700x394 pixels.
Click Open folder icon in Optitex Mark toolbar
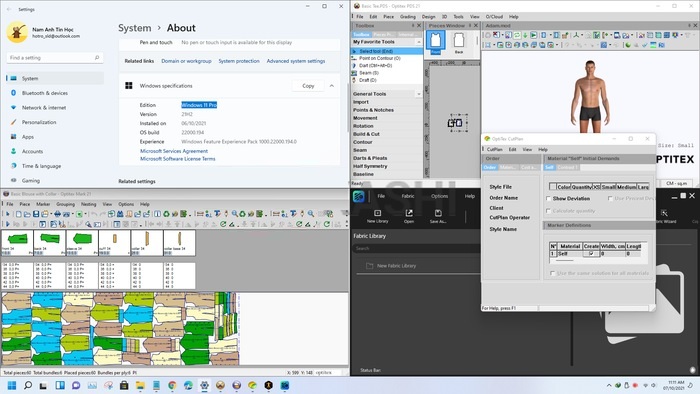(x=27, y=214)
